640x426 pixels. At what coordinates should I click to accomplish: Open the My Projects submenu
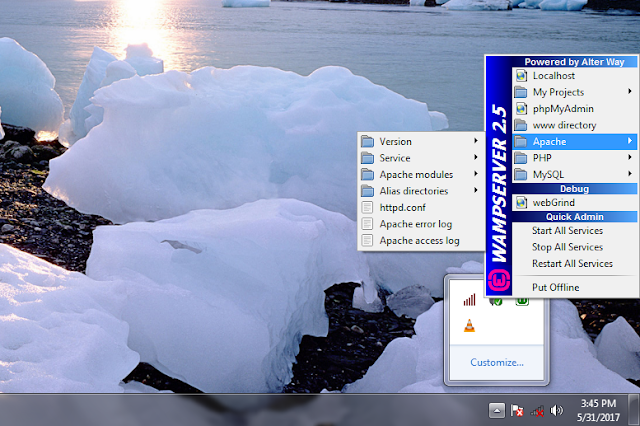tap(575, 92)
